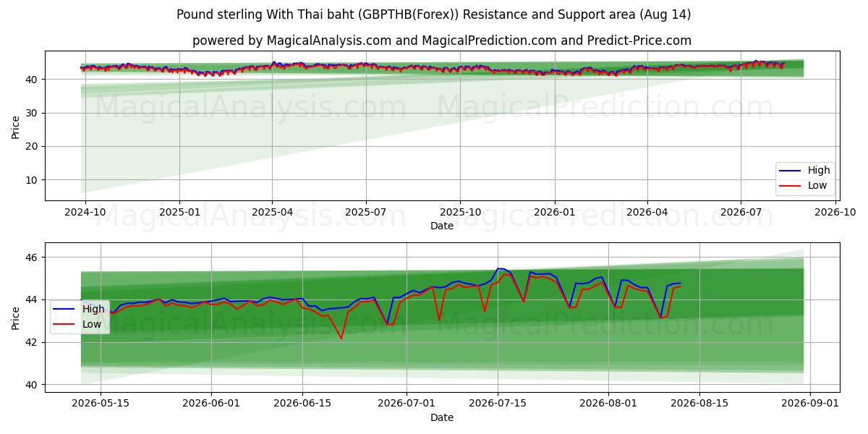Image resolution: width=868 pixels, height=434 pixels.
Task: Click the lower chart '2026-06-15' tick label
Action: (x=302, y=404)
